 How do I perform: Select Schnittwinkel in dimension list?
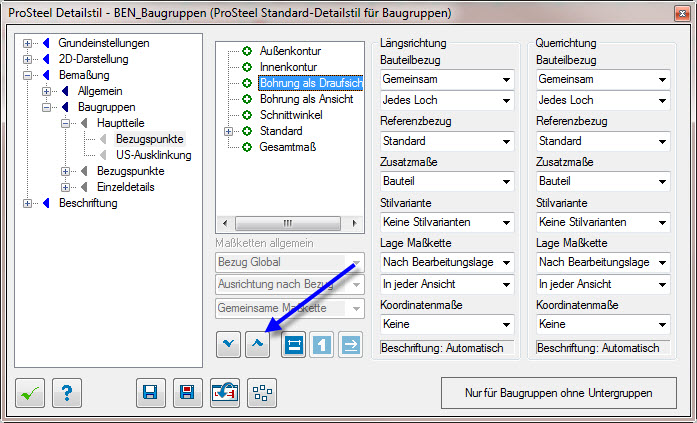pos(291,115)
